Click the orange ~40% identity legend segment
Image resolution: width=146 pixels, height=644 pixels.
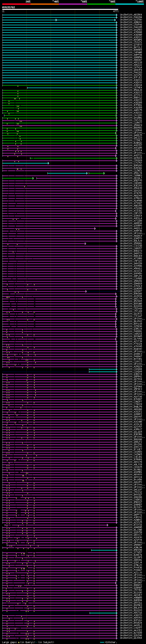45,4
